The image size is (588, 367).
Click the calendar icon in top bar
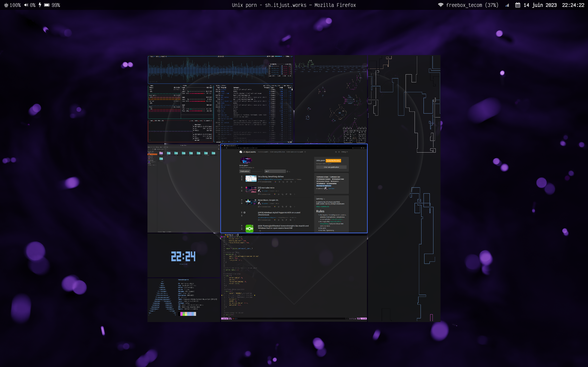517,5
